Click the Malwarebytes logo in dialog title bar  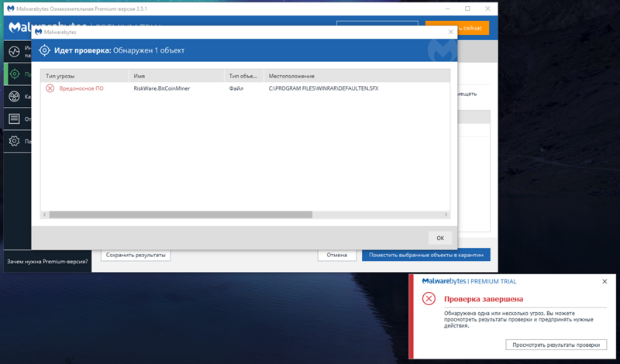pyautogui.click(x=38, y=32)
